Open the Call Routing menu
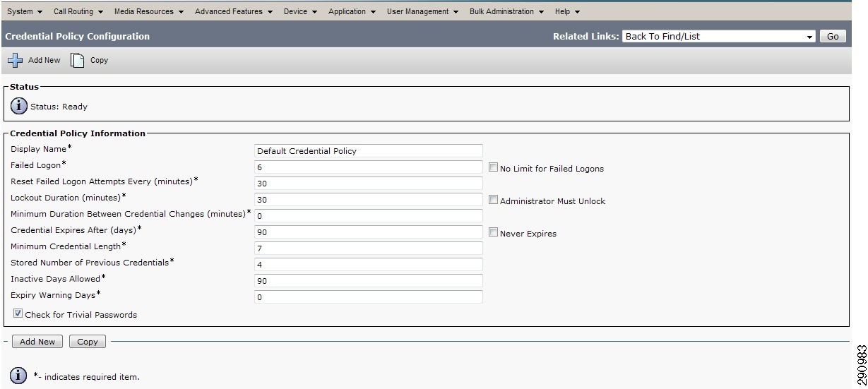Image resolution: width=868 pixels, height=389 pixels. (x=78, y=11)
